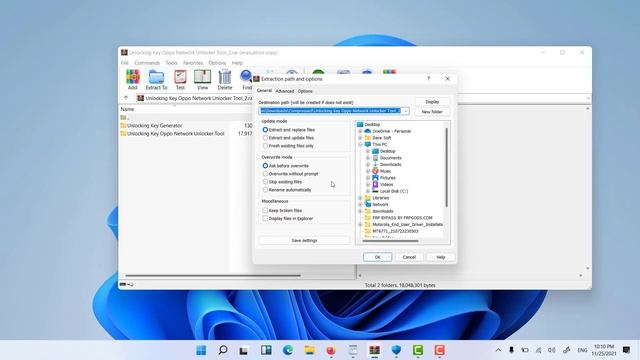Click the Add toolbar icon in WinRAR

pos(133,80)
